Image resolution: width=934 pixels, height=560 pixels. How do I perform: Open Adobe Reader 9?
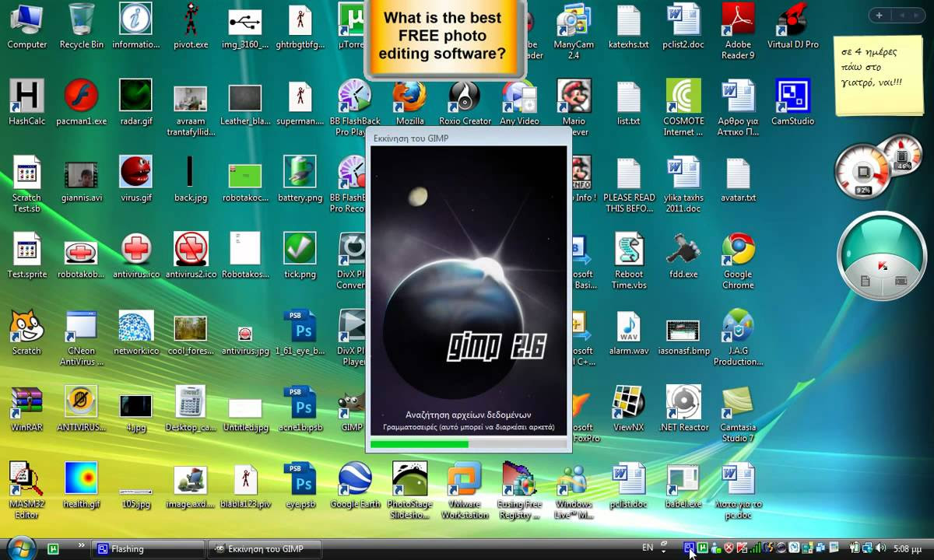736,22
